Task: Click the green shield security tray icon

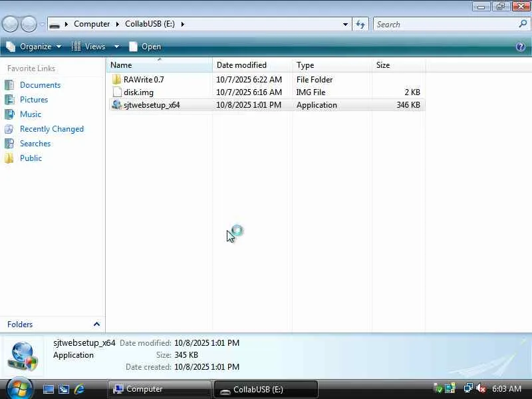Action: [x=438, y=388]
